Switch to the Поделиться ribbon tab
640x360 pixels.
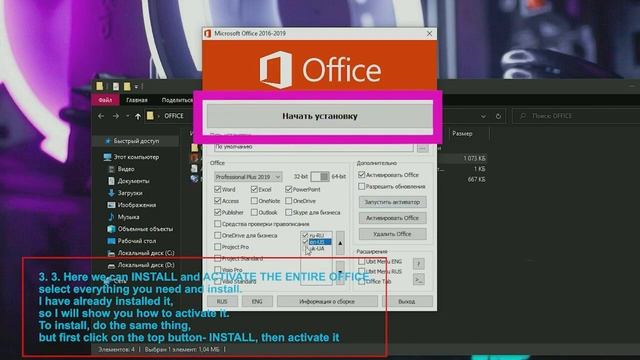point(177,100)
